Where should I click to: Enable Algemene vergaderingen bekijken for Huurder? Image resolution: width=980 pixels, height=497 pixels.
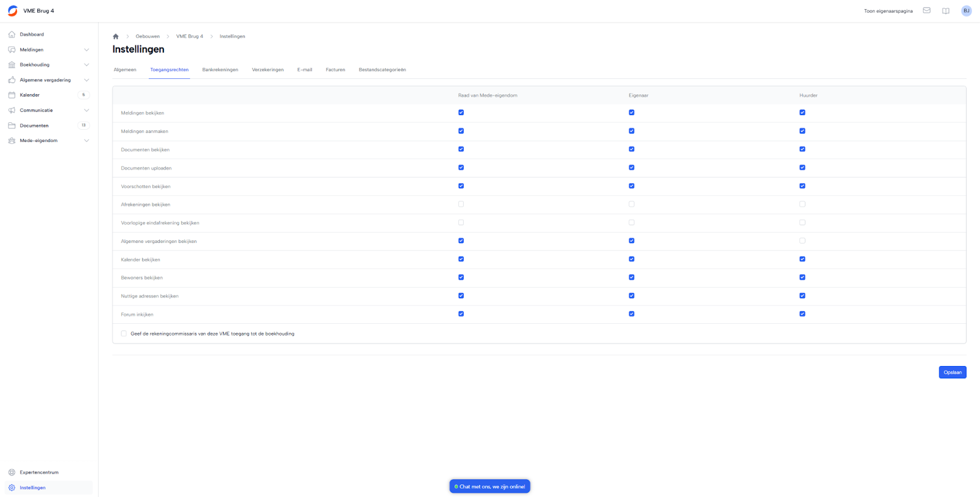tap(802, 241)
